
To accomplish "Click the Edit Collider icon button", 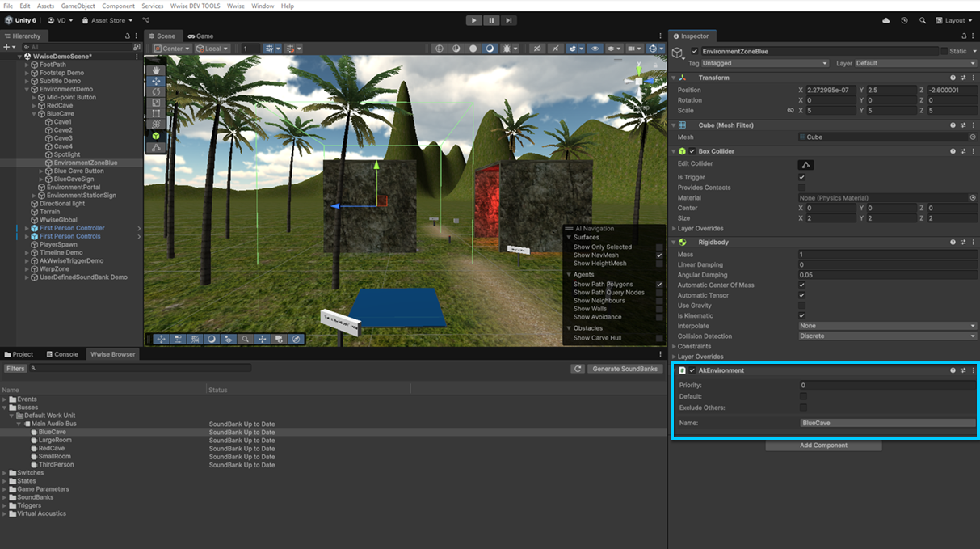I will pos(805,164).
